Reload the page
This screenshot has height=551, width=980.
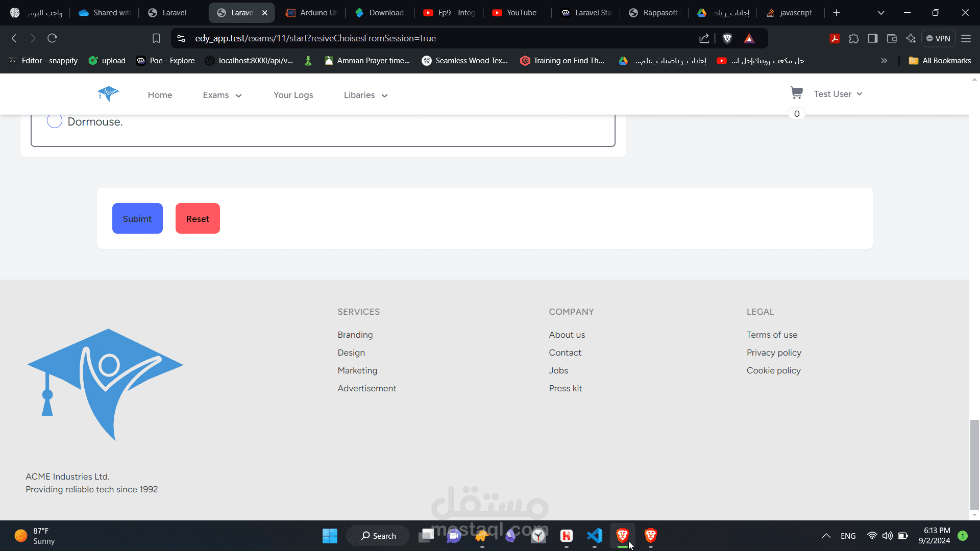(52, 38)
